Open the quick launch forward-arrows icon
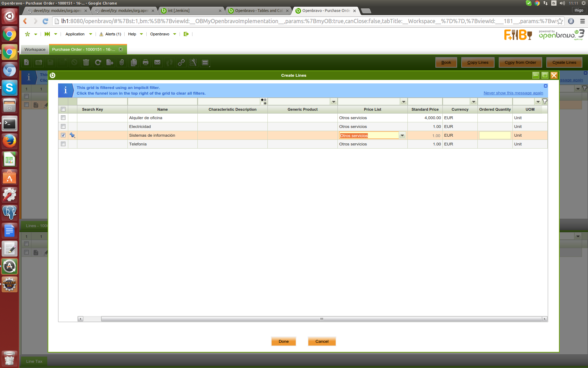The image size is (588, 368). tap(47, 34)
